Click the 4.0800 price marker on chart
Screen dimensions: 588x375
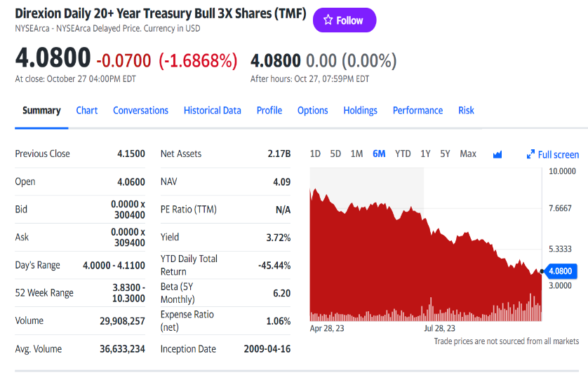(559, 271)
